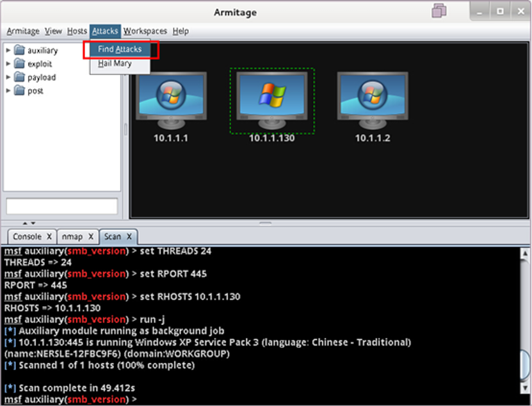Expand the exploit tree node arrow
Image resolution: width=532 pixels, height=406 pixels.
point(8,63)
